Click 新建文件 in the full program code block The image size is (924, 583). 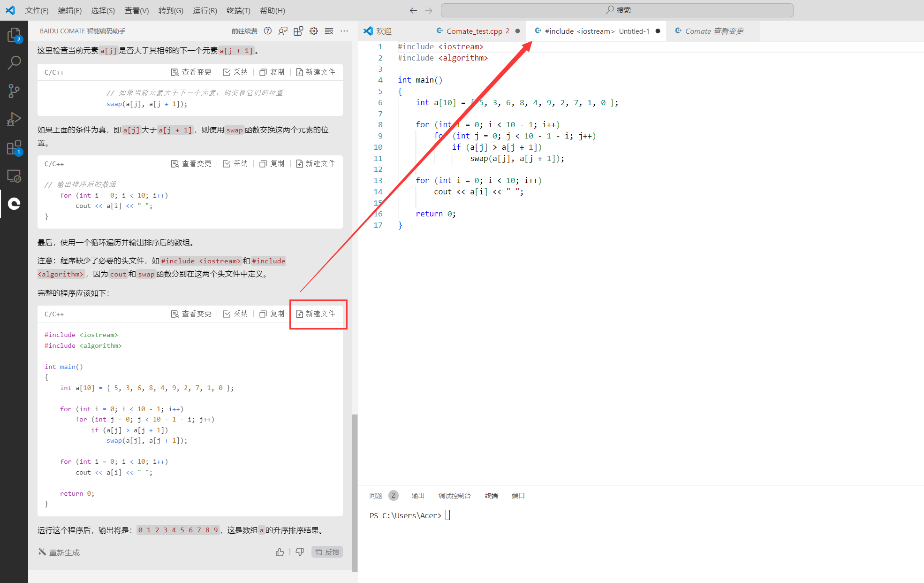click(316, 314)
